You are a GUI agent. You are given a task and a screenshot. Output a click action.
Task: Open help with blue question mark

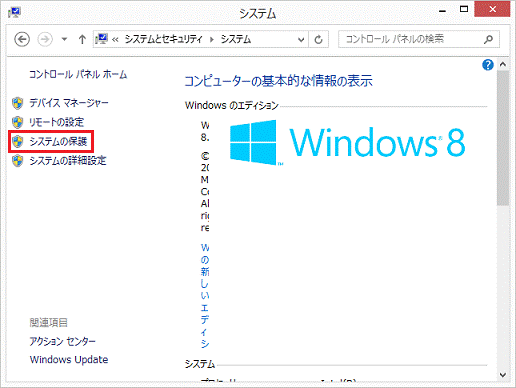pyautogui.click(x=488, y=65)
